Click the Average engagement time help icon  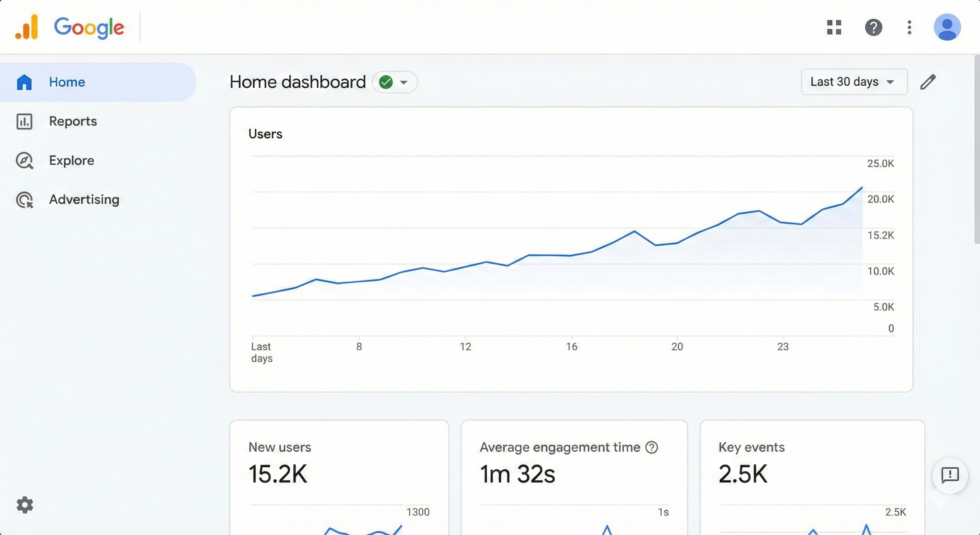652,447
